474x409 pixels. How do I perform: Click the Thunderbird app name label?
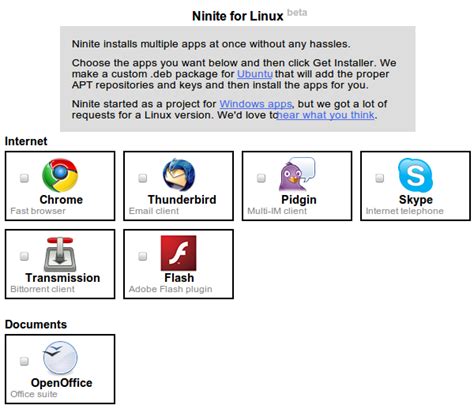(x=182, y=200)
